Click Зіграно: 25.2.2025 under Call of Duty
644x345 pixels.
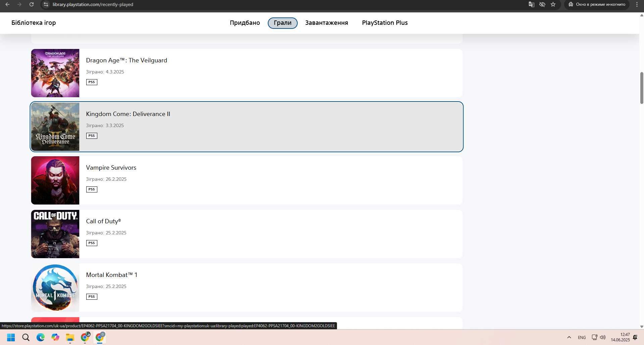(x=106, y=233)
